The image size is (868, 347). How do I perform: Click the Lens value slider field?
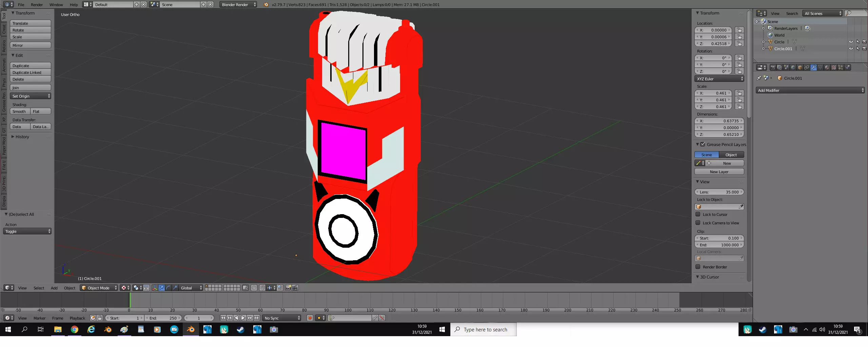click(719, 192)
